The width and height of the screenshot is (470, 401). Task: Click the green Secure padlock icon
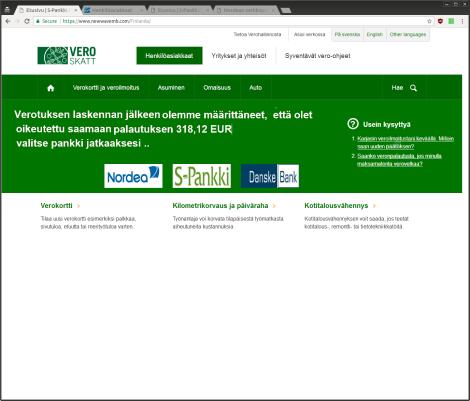tap(38, 21)
